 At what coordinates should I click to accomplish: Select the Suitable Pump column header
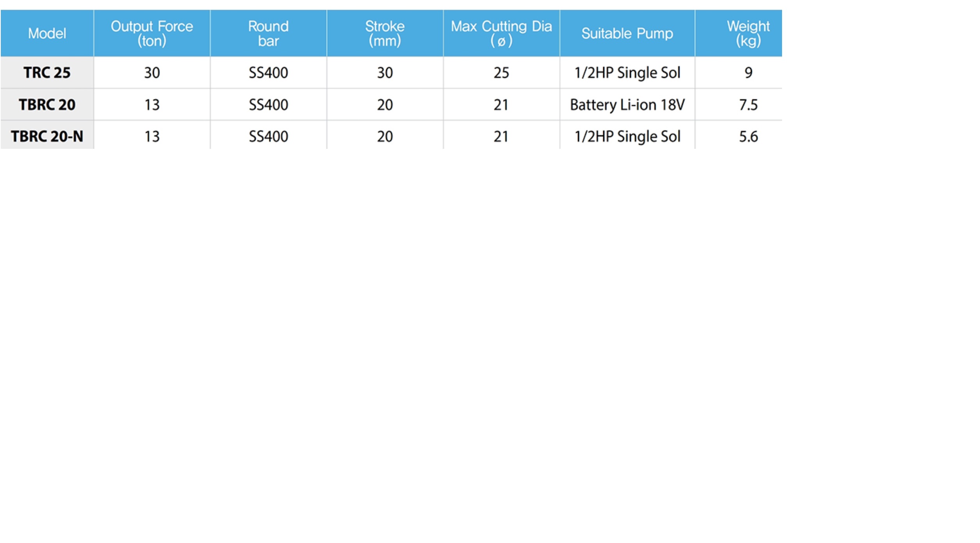627,33
